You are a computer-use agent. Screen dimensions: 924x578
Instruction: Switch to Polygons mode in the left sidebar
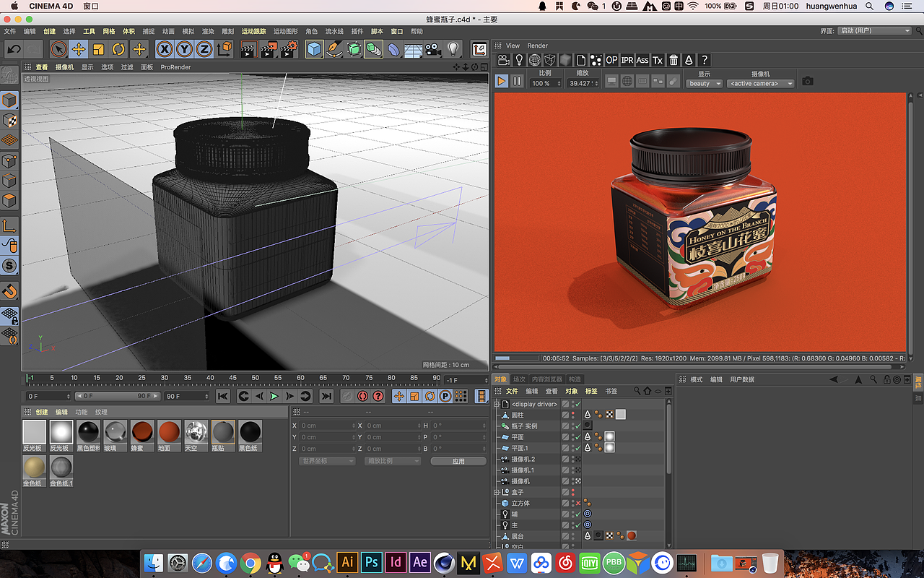[9, 201]
